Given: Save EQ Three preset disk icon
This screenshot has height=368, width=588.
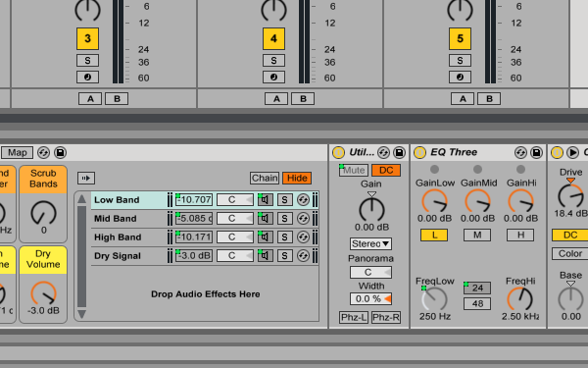Looking at the screenshot, I should point(537,152).
